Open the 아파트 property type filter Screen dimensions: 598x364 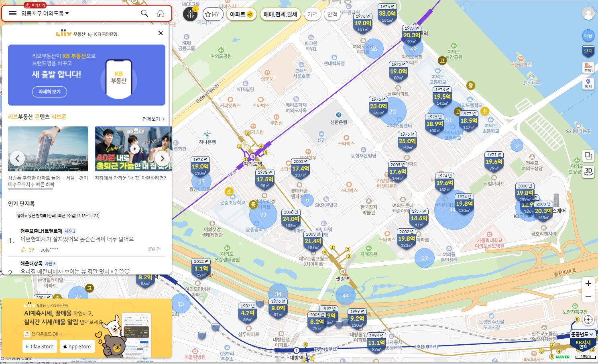pos(241,14)
